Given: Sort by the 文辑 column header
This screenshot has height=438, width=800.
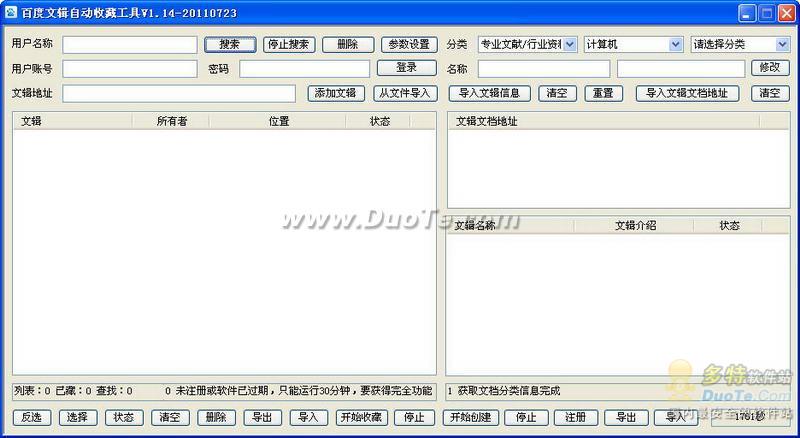Looking at the screenshot, I should coord(72,121).
